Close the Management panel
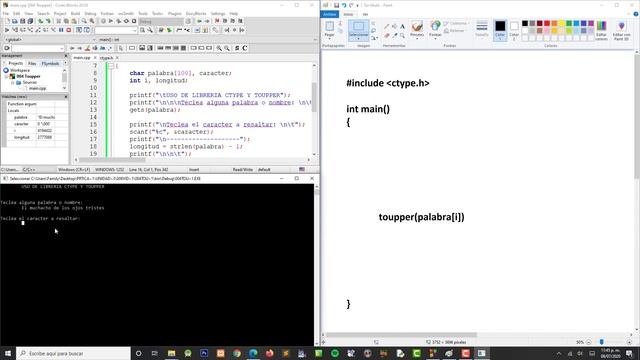Screen dimensions: 640x360 tap(66, 56)
